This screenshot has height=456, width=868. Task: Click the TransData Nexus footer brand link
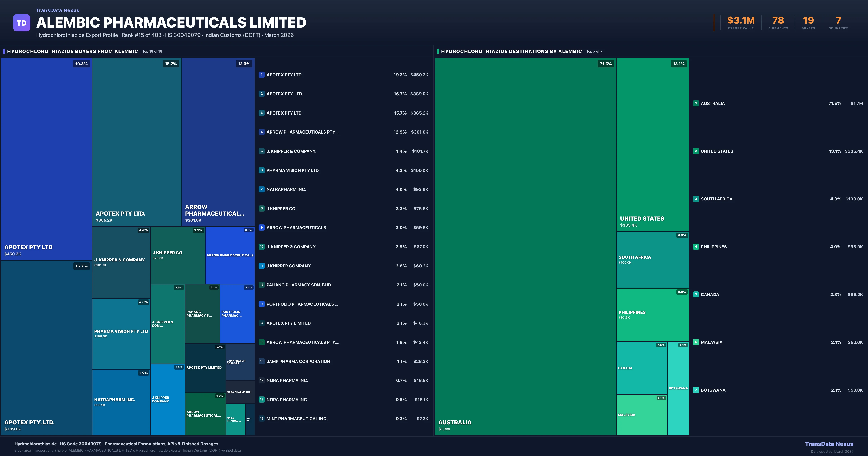[x=829, y=444]
